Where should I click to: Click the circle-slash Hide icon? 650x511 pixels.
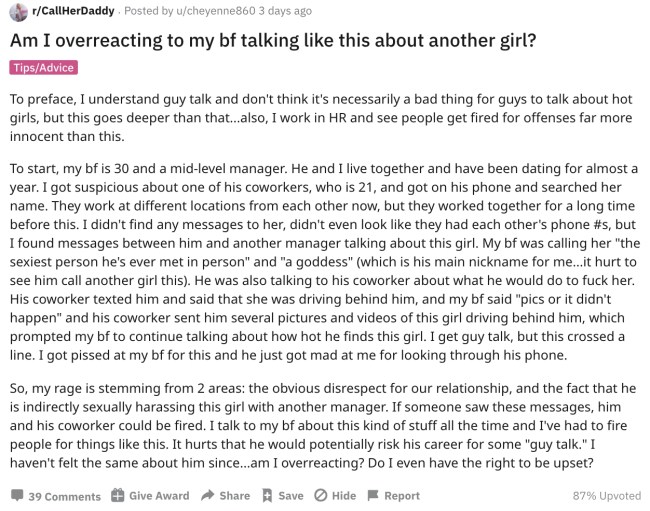point(320,495)
